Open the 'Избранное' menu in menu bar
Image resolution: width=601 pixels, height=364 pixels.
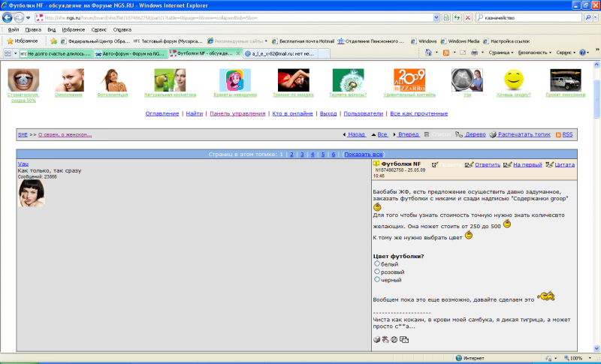coord(73,29)
